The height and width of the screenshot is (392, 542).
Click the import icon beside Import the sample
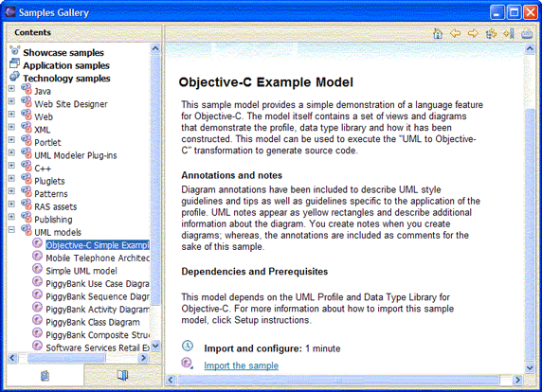click(187, 363)
